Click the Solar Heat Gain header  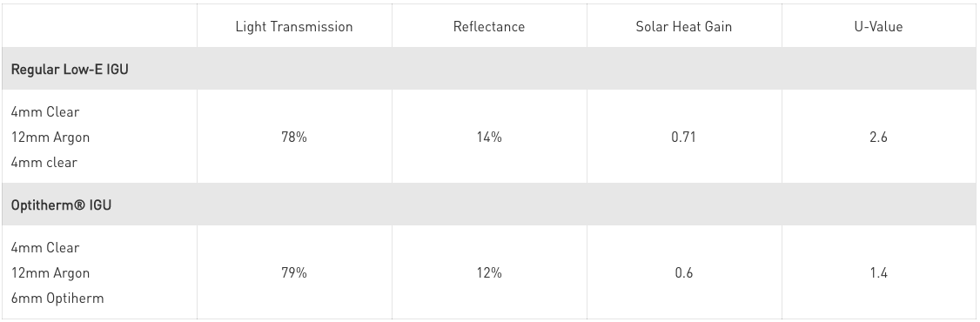[x=684, y=26]
